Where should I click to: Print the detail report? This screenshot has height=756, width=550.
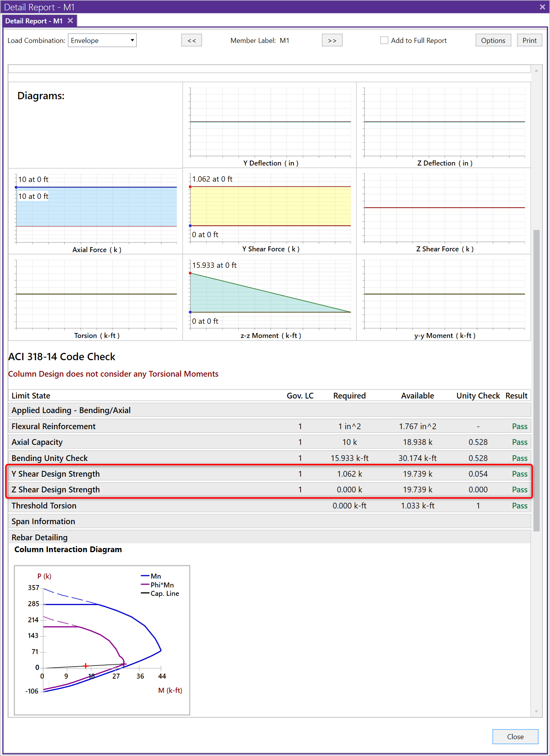point(529,40)
